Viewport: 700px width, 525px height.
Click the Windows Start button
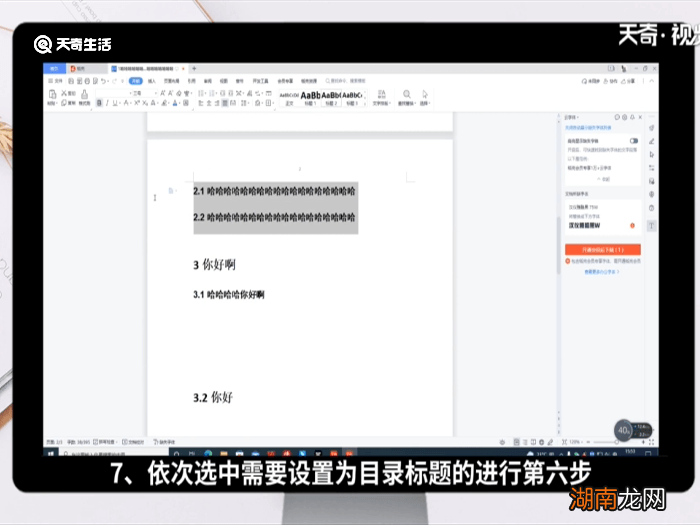pyautogui.click(x=51, y=453)
